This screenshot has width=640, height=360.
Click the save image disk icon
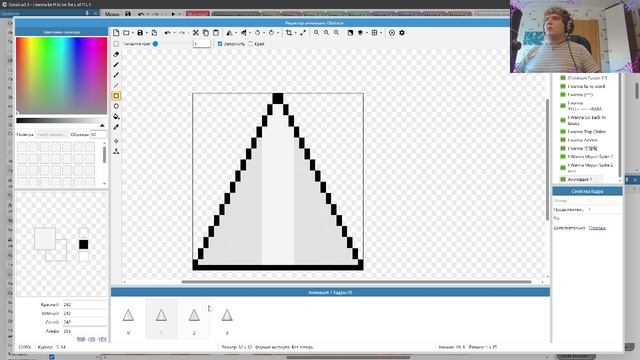[140, 33]
